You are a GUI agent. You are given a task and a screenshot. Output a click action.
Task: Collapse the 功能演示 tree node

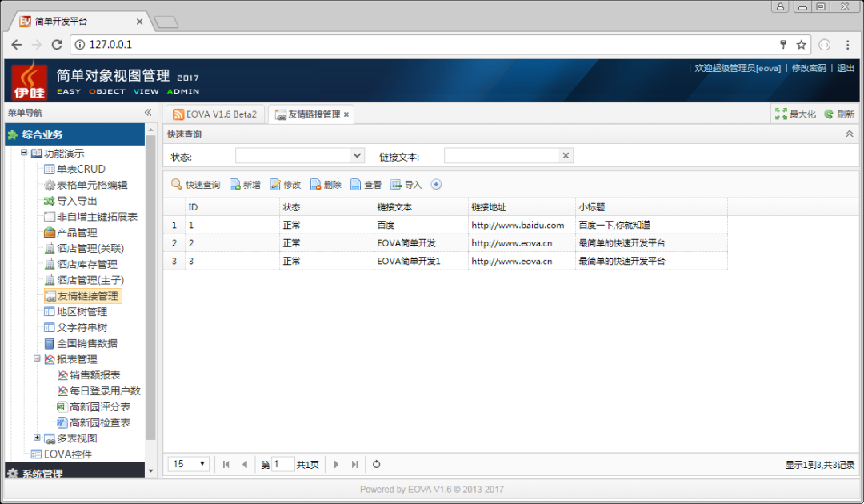(x=25, y=153)
